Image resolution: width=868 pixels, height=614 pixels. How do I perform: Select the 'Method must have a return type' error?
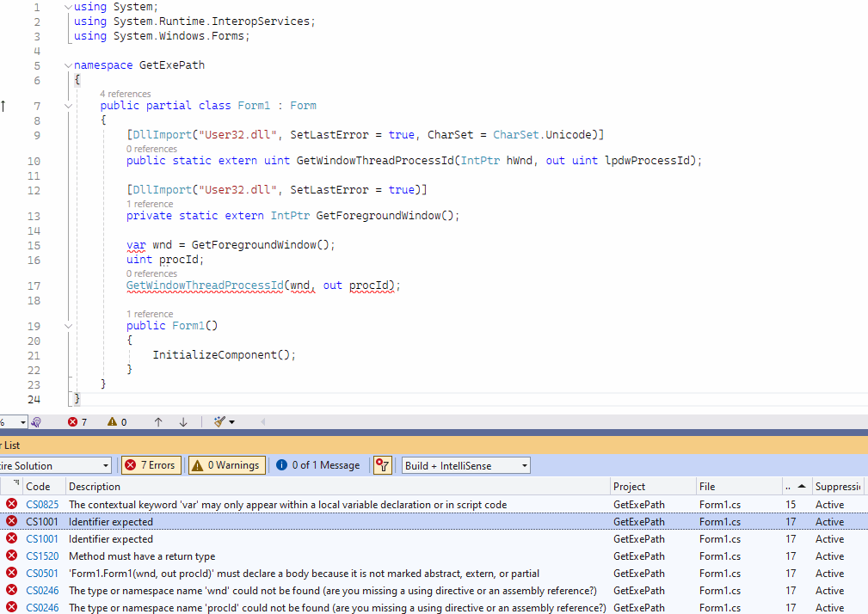(x=142, y=556)
